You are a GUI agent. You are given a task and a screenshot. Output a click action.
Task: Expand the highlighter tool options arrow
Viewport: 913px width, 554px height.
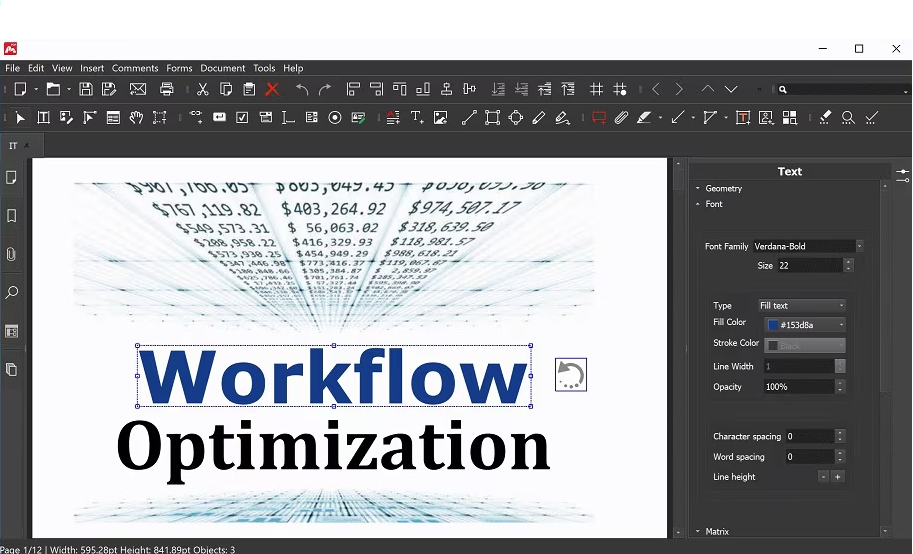[660, 118]
